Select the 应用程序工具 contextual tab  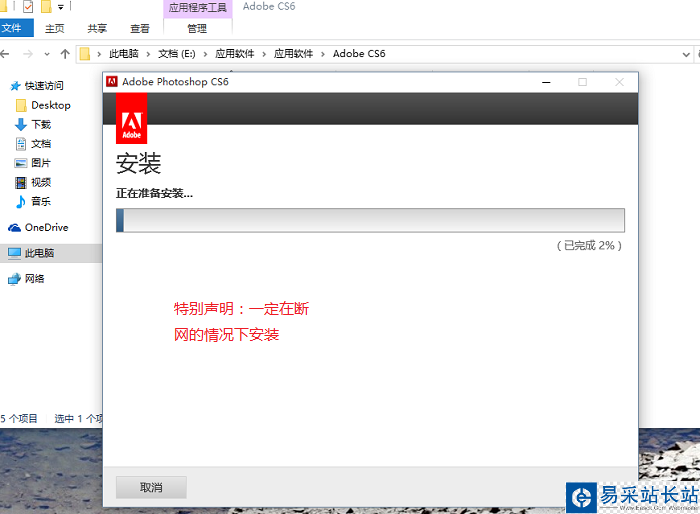[x=198, y=8]
